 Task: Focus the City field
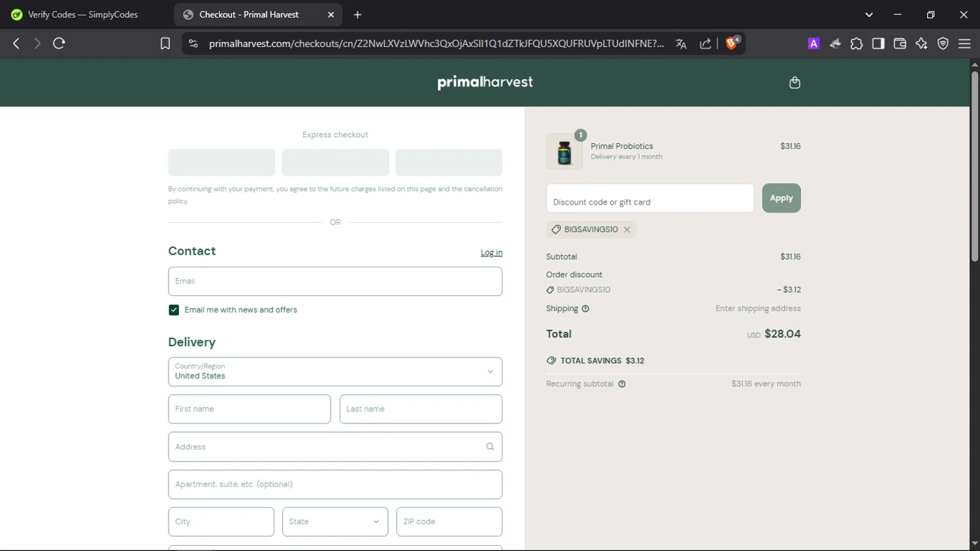pyautogui.click(x=221, y=522)
